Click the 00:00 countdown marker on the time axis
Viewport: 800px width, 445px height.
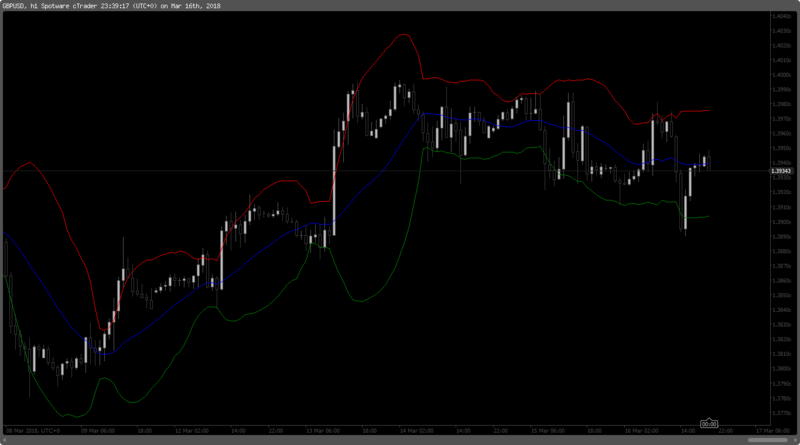point(709,424)
